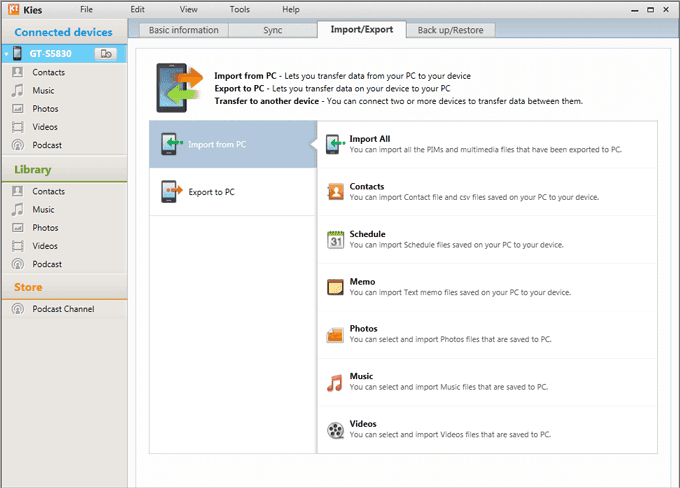680x488 pixels.
Task: Click the Photos icon under Connected devices
Action: pos(18,108)
